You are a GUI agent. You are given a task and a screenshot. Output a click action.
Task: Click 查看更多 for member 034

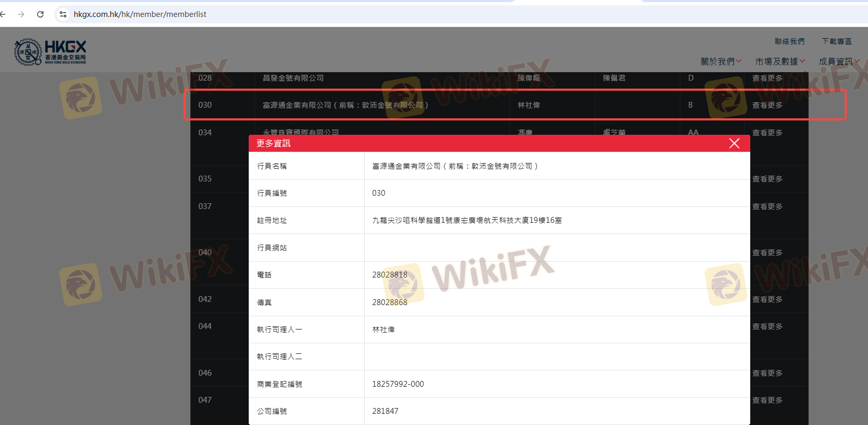[x=767, y=133]
